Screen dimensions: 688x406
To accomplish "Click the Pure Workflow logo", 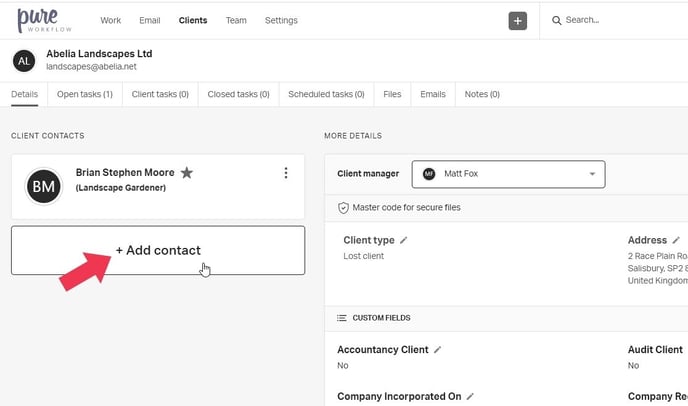I will (40, 19).
